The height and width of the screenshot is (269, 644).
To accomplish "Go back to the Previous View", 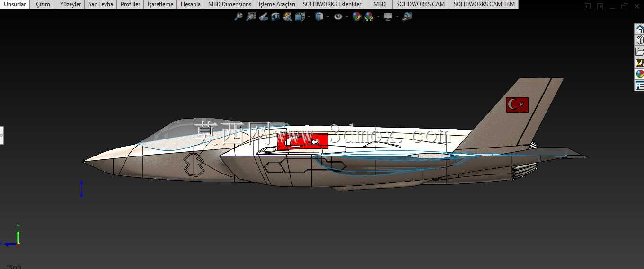I will [x=263, y=17].
